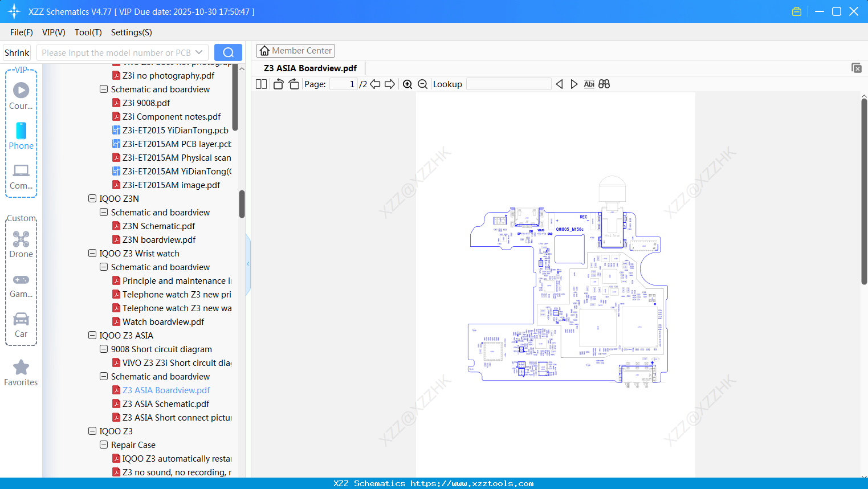Select the Phone category icon

click(x=21, y=136)
